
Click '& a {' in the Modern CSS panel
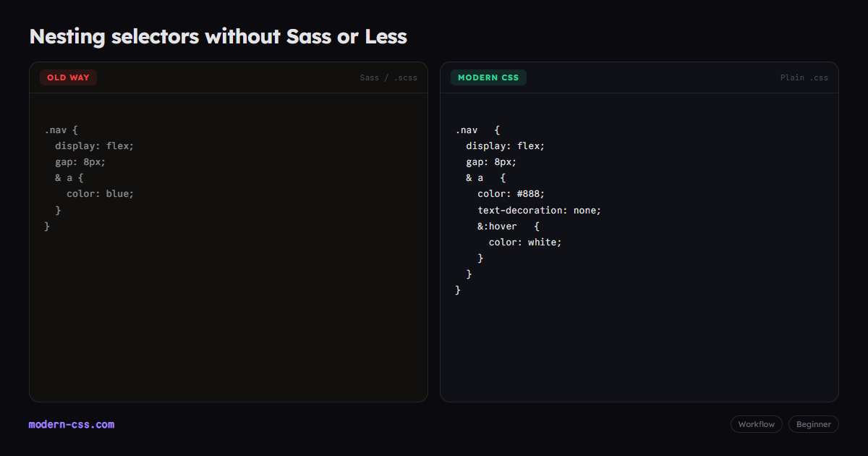[486, 177]
